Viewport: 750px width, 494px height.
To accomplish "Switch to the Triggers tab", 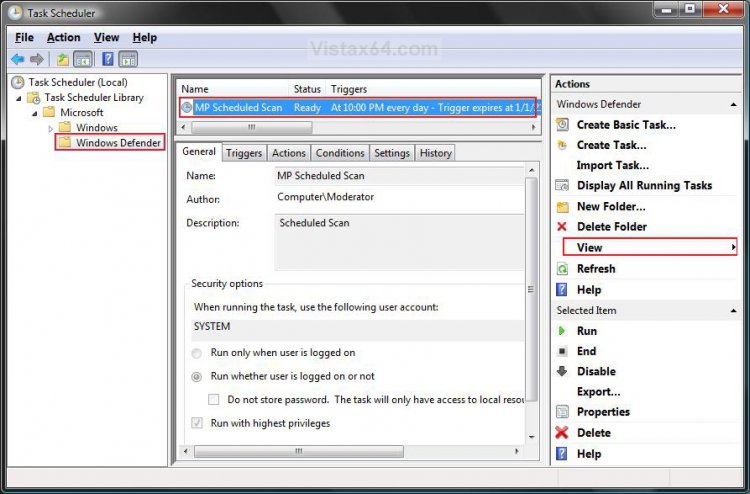I will (x=244, y=153).
